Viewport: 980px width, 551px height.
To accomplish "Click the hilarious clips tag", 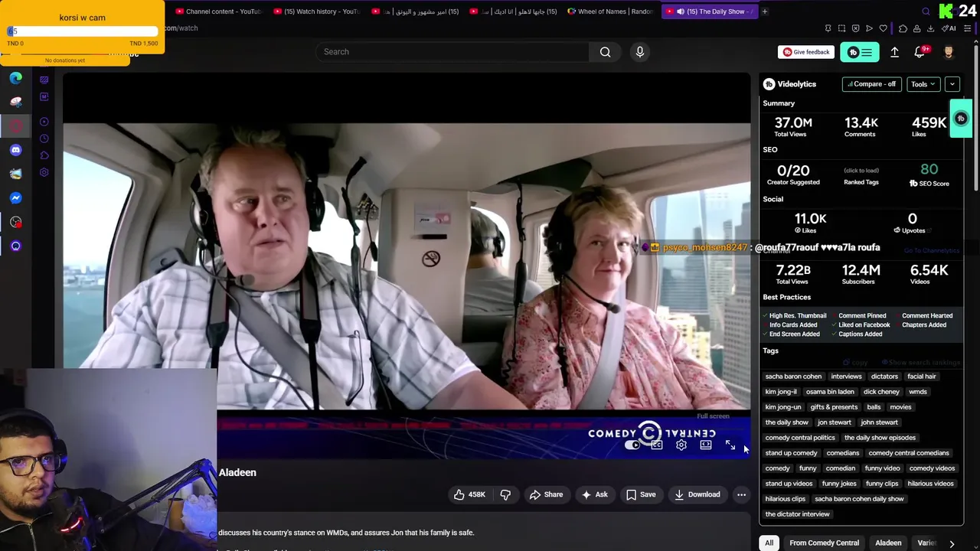I will (x=786, y=499).
